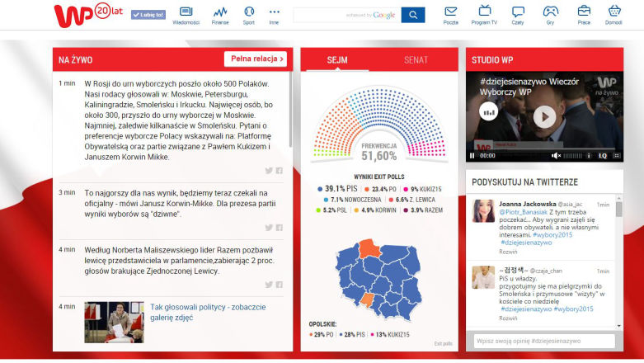644x363 pixels.
Task: Click the Twitter feed scrollbar thumb
Action: 619,210
